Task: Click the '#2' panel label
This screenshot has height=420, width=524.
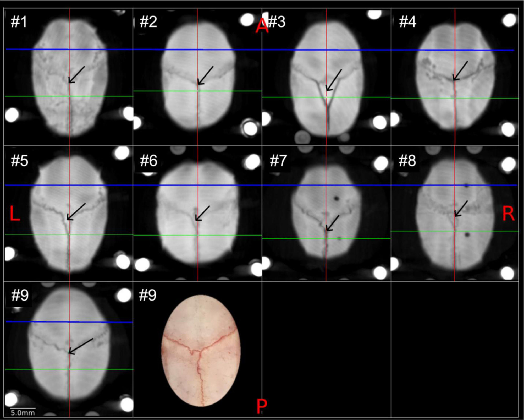Action: click(x=148, y=21)
